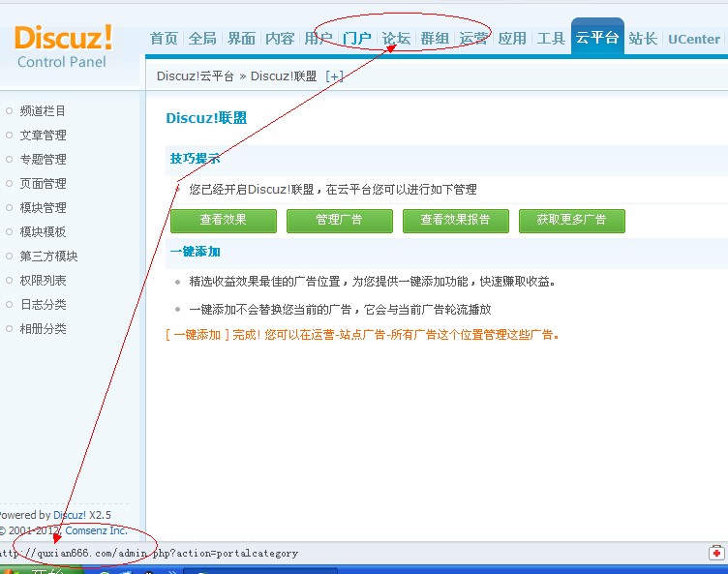Screen dimensions: 728x574
Task: Open the 界面 tab
Action: (x=241, y=39)
